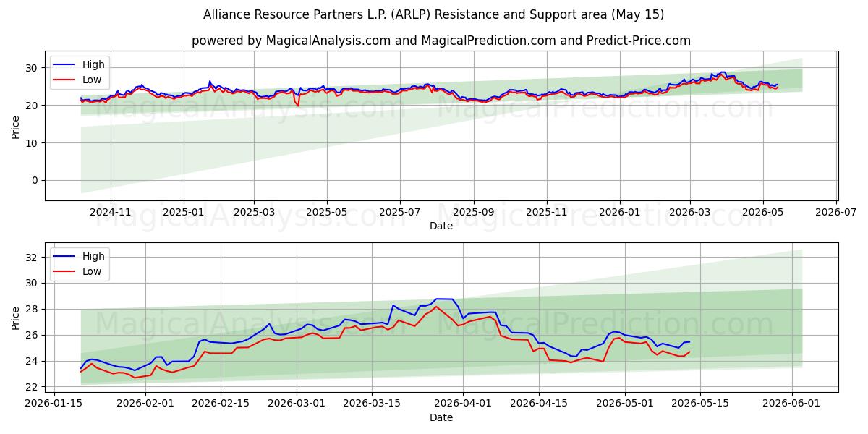Click the 'Price' axis label of the 2024–2026 chart
Viewport: 868px width, 434px height.
(16, 126)
